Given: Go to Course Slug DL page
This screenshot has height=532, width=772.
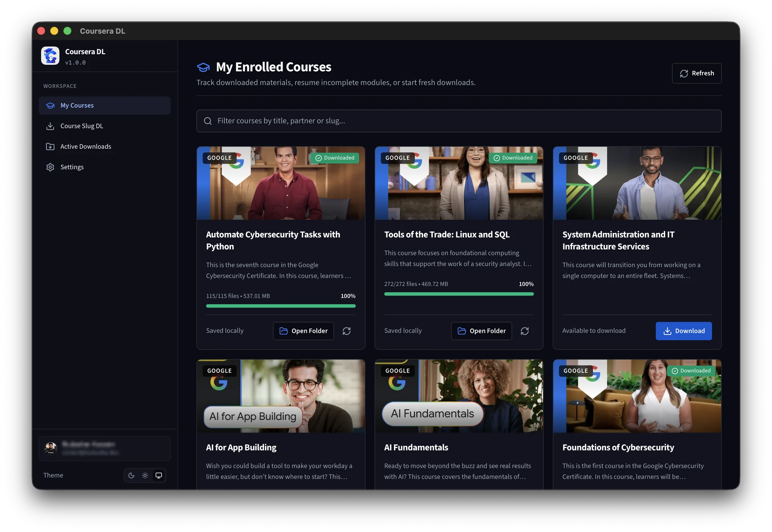Looking at the screenshot, I should 105,126.
